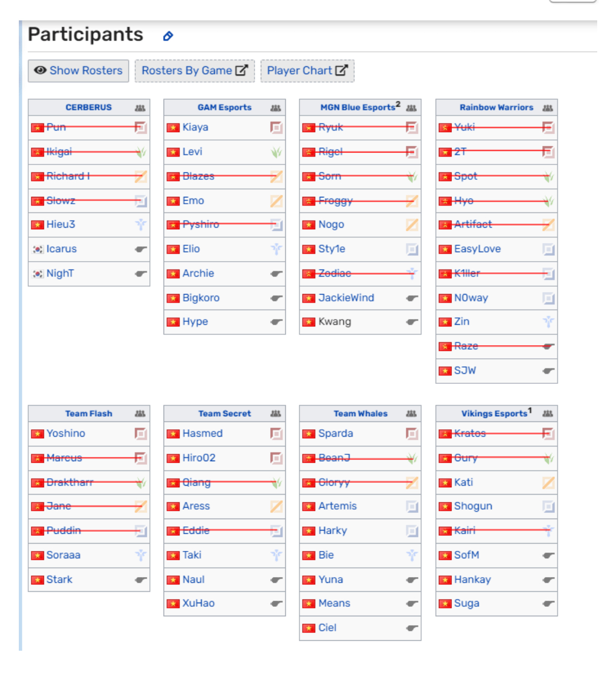The image size is (616, 681).
Task: Toggle the Show Rosters eye button
Action: point(78,71)
